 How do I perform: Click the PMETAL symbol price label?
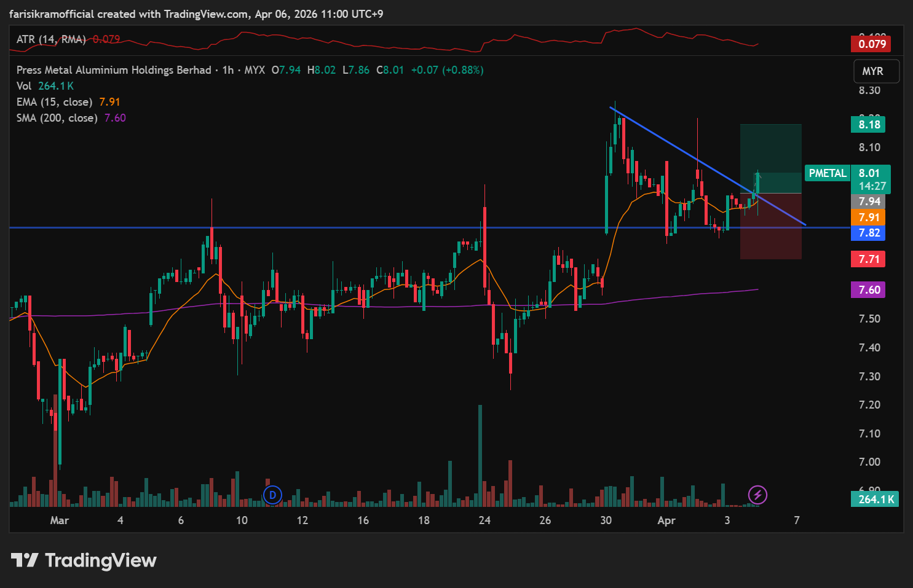coord(828,173)
